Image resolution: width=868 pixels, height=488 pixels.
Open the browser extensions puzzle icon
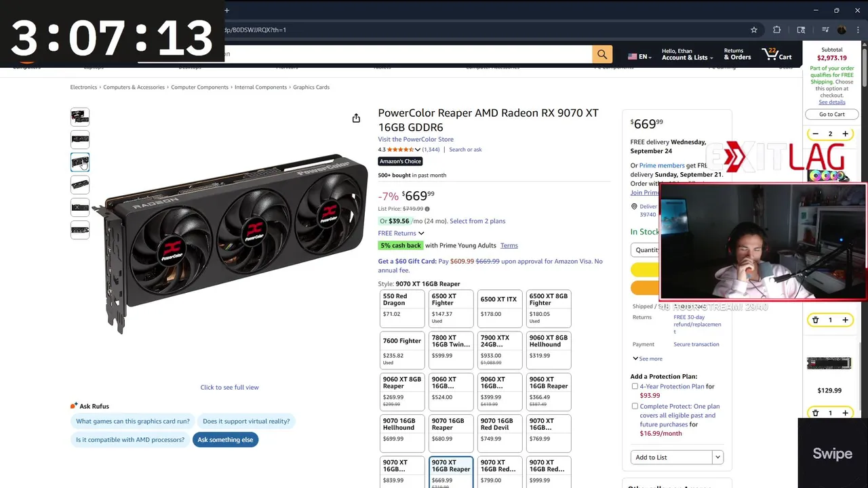(x=777, y=30)
